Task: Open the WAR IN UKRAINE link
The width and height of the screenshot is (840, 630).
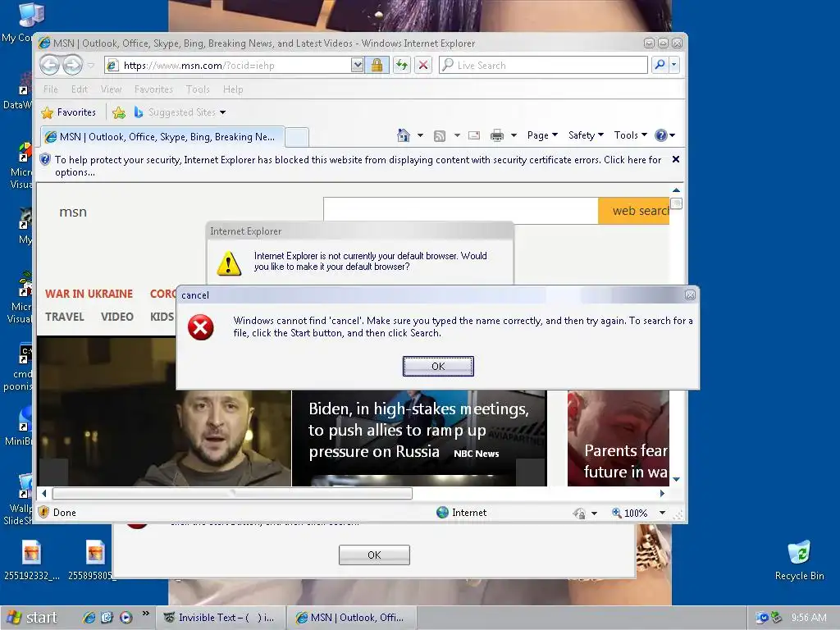Action: [x=89, y=294]
